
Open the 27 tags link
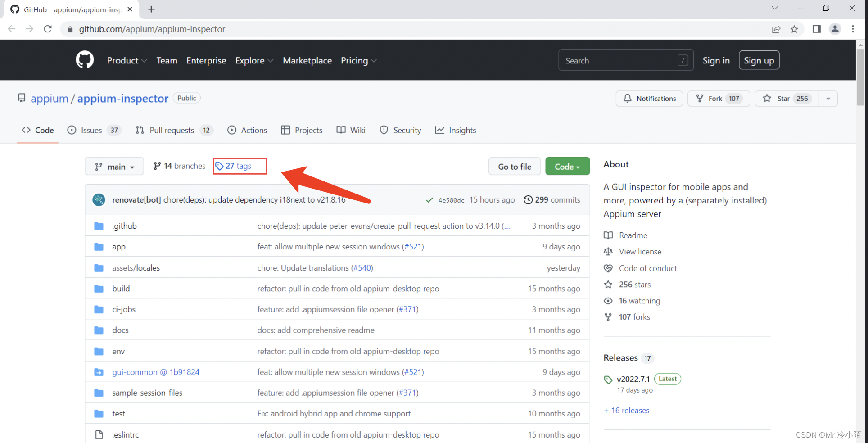tap(233, 166)
